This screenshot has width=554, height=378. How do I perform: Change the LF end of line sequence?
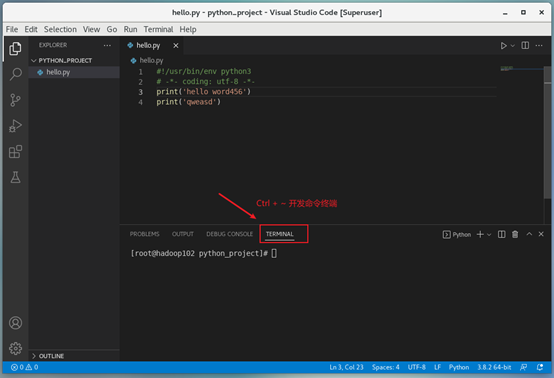[x=437, y=367]
